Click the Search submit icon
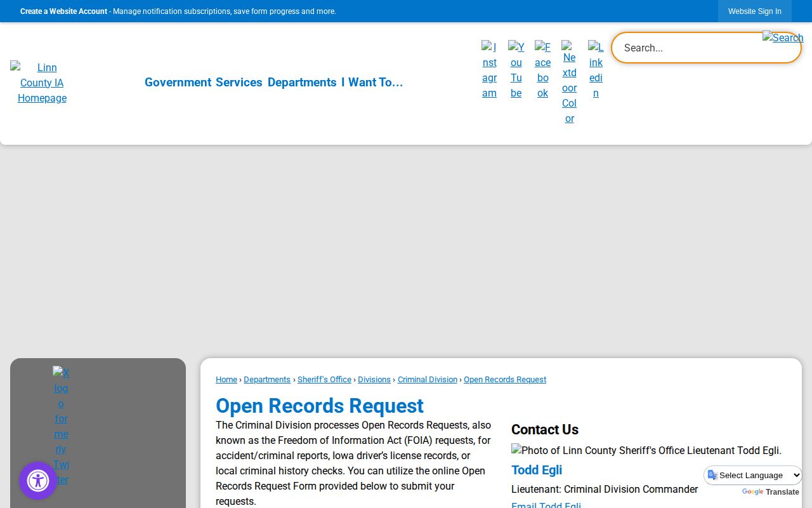The height and width of the screenshot is (508, 812). pos(783,37)
